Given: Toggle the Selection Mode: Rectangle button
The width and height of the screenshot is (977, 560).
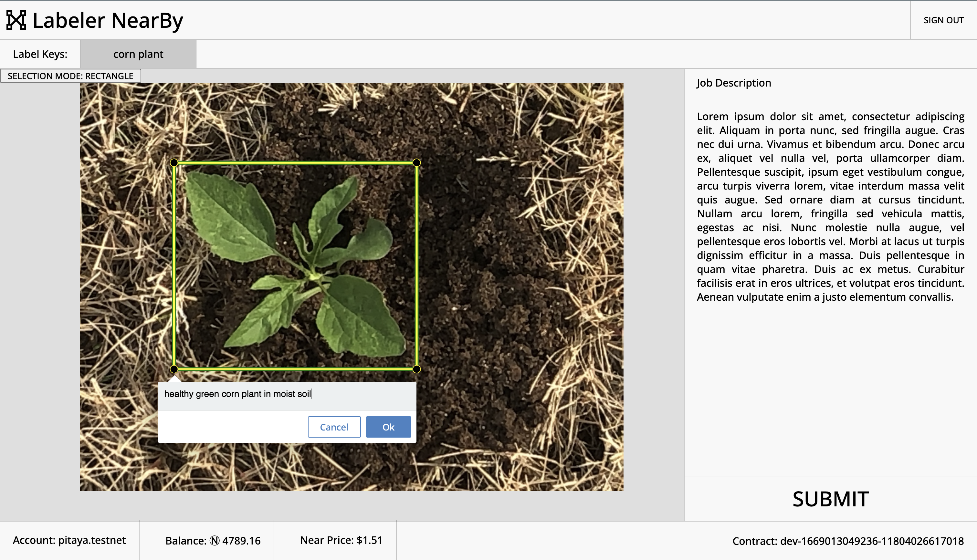Looking at the screenshot, I should point(70,76).
